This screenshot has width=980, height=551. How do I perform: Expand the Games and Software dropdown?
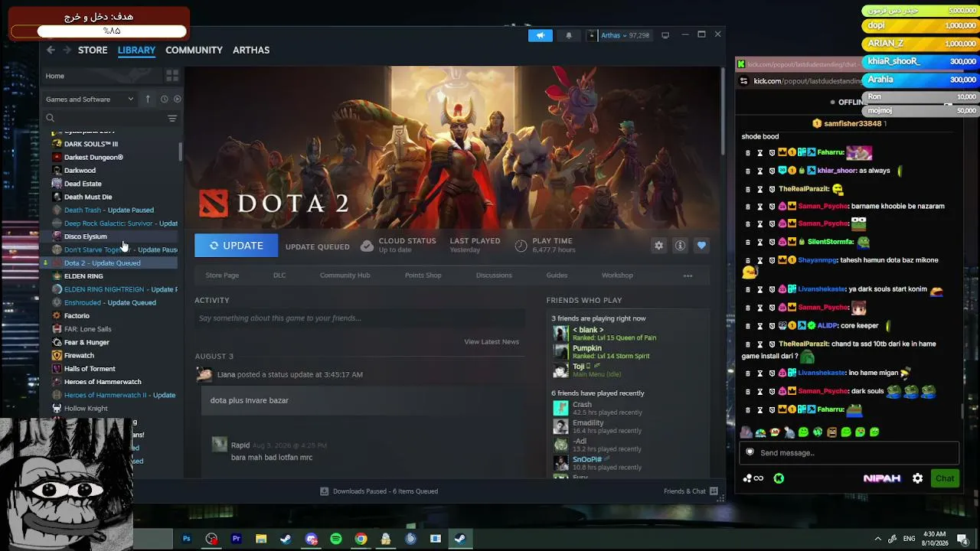(90, 99)
